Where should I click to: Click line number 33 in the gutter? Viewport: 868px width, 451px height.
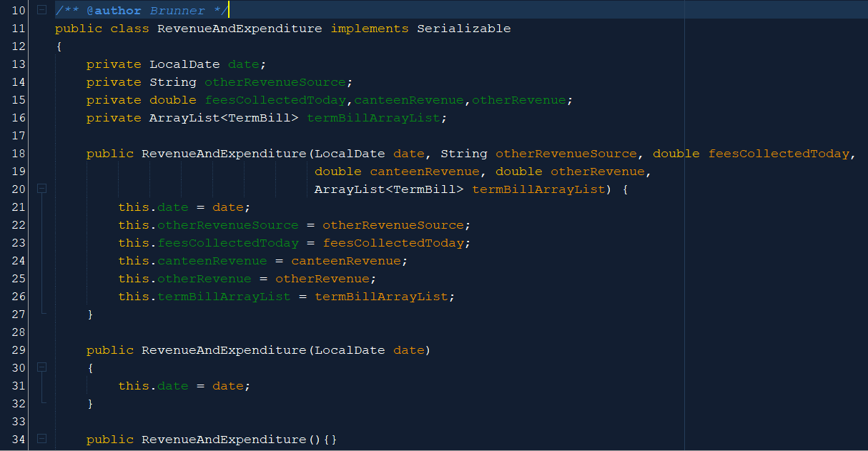pos(19,422)
